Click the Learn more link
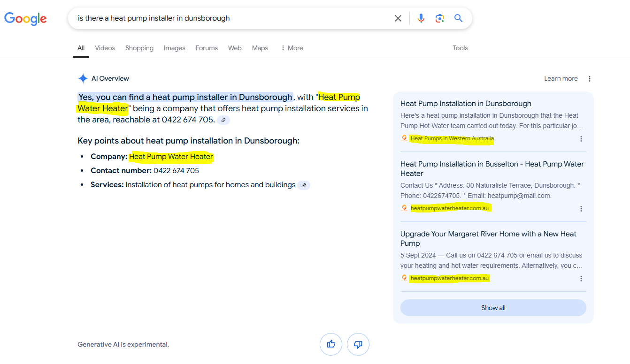Viewport: 630px width, 364px height. 561,78
